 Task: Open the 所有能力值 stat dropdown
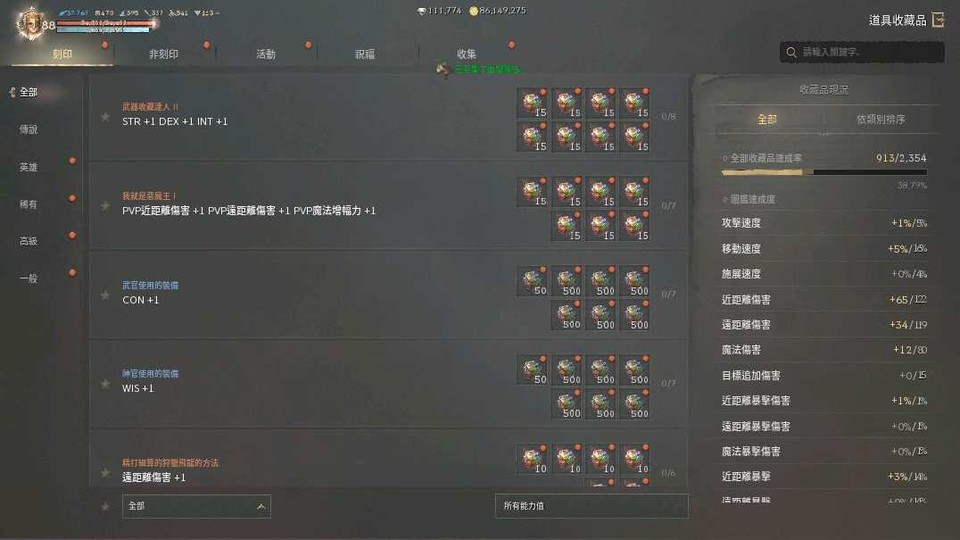(591, 506)
